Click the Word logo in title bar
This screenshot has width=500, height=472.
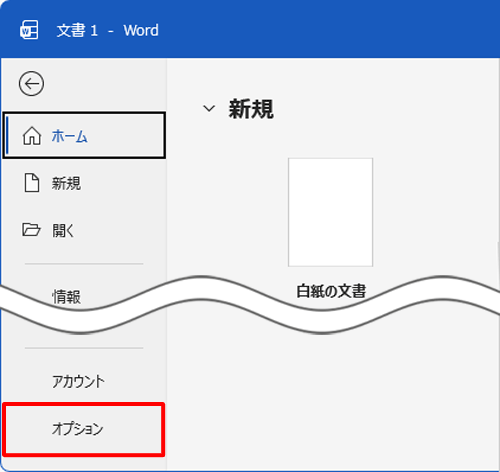[x=29, y=30]
